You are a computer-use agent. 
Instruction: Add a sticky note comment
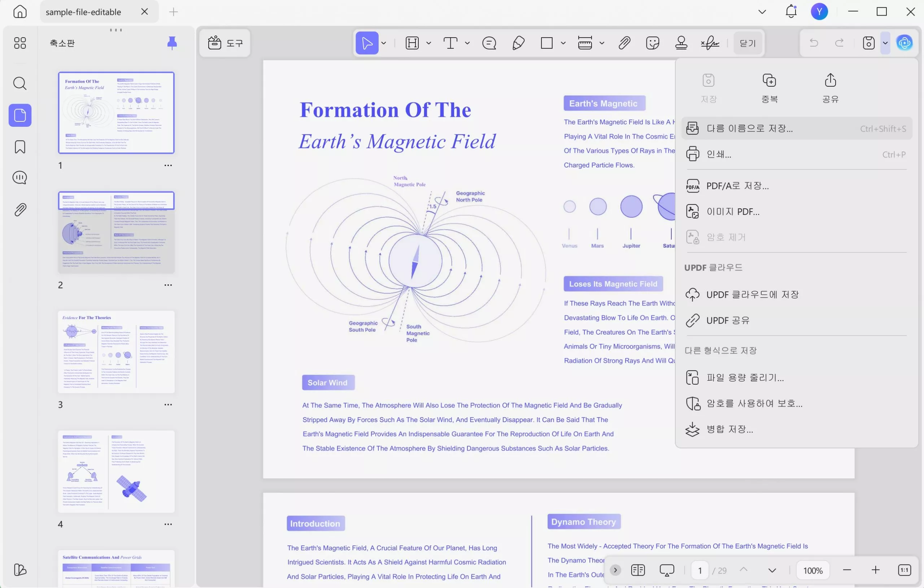coord(489,43)
